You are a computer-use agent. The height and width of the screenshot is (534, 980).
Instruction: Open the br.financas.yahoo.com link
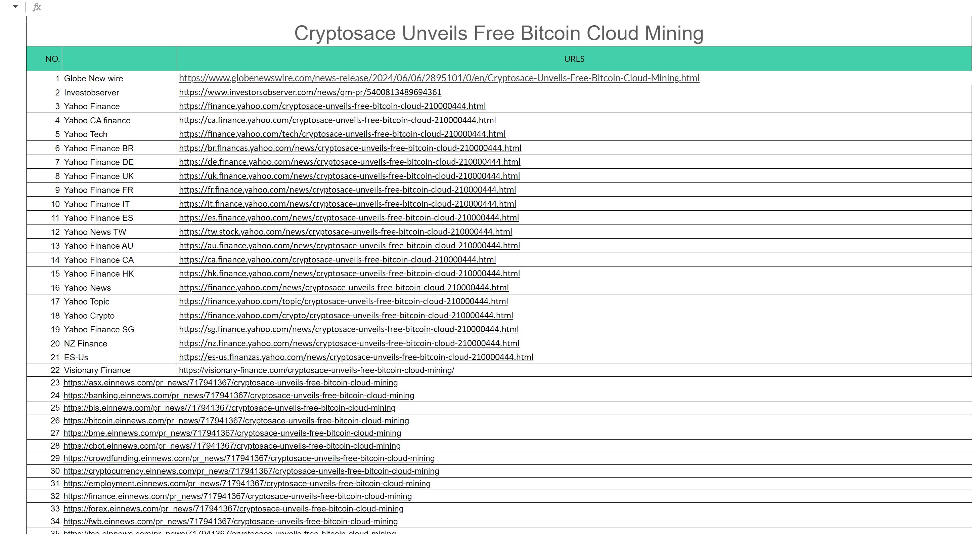click(350, 148)
